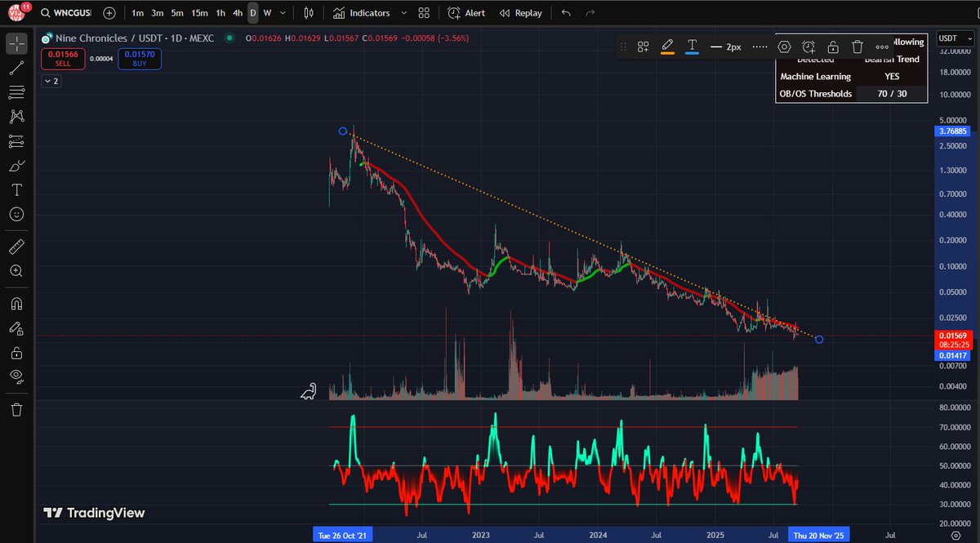Create an Alert

tap(466, 13)
